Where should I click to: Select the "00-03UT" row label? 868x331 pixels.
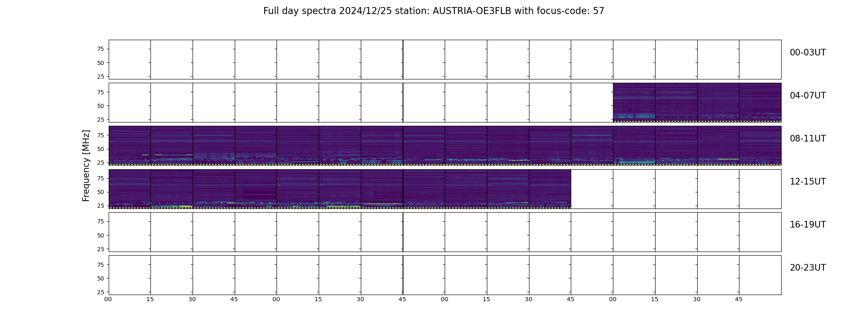point(808,53)
